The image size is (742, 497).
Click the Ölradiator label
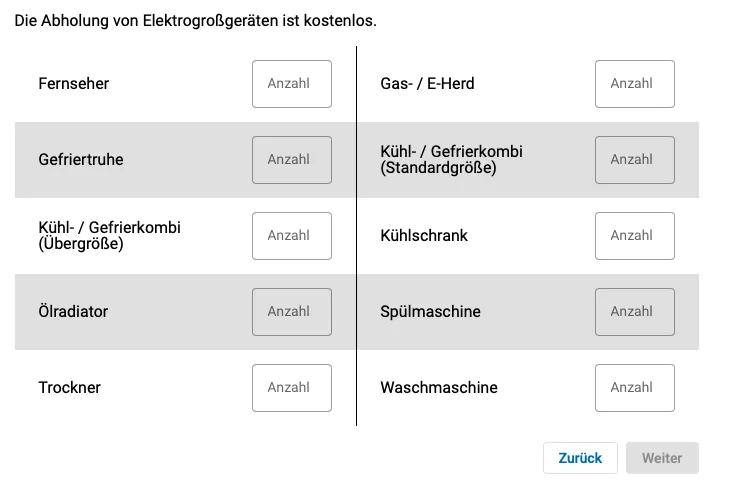click(73, 311)
